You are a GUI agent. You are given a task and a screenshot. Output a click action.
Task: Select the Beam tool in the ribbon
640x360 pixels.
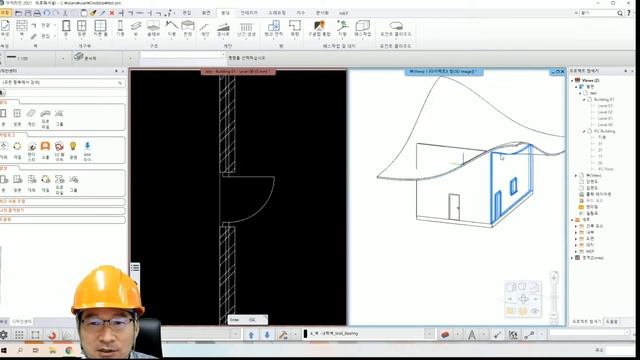pyautogui.click(x=136, y=29)
